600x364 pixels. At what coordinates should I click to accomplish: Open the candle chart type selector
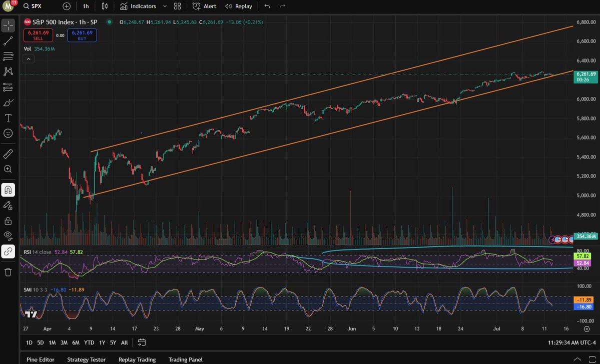pos(105,6)
